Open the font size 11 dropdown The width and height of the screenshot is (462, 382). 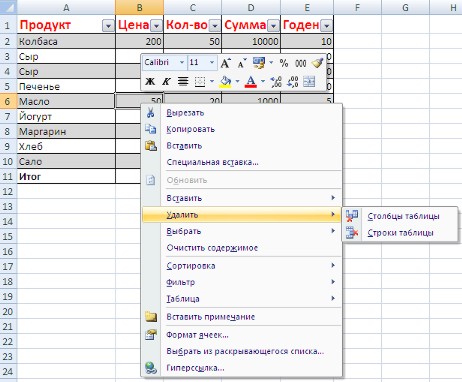212,62
